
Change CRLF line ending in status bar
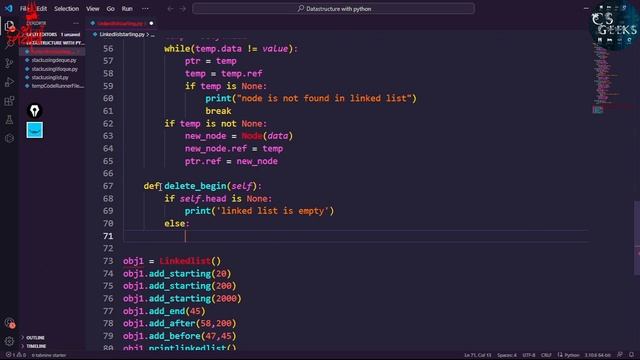(546, 355)
